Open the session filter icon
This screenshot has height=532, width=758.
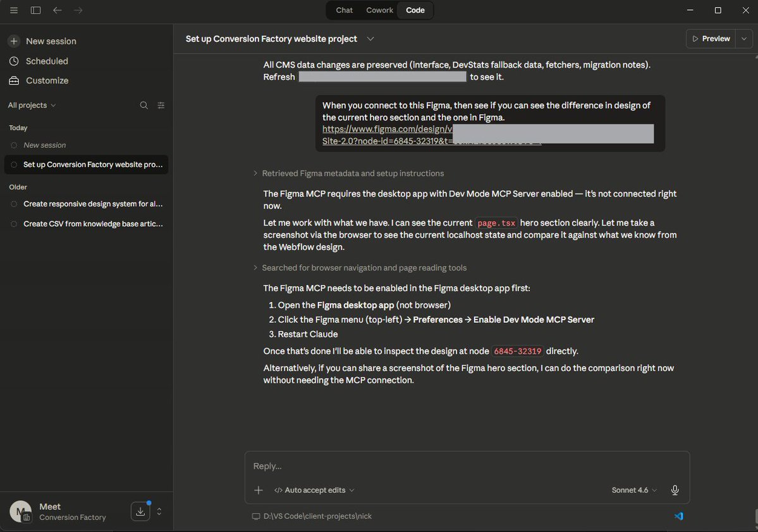[161, 106]
